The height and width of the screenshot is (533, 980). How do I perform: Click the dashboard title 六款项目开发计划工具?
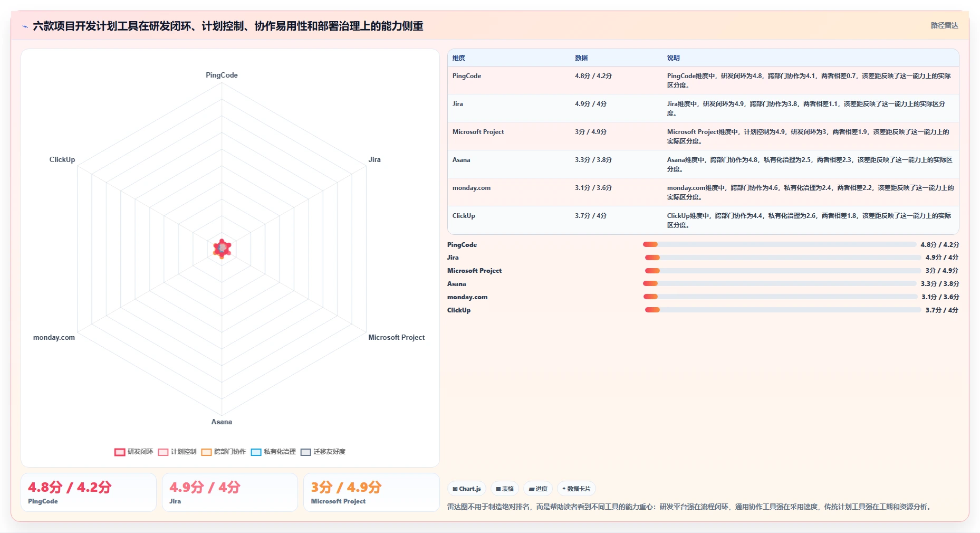tap(228, 26)
